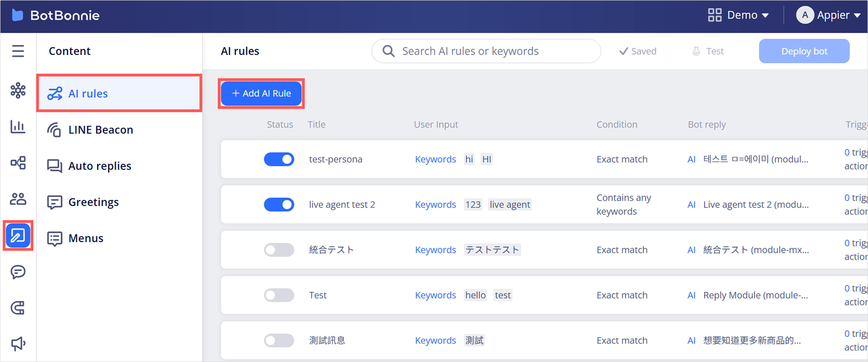
Task: Click the 測試訊息 rule title
Action: click(x=327, y=340)
